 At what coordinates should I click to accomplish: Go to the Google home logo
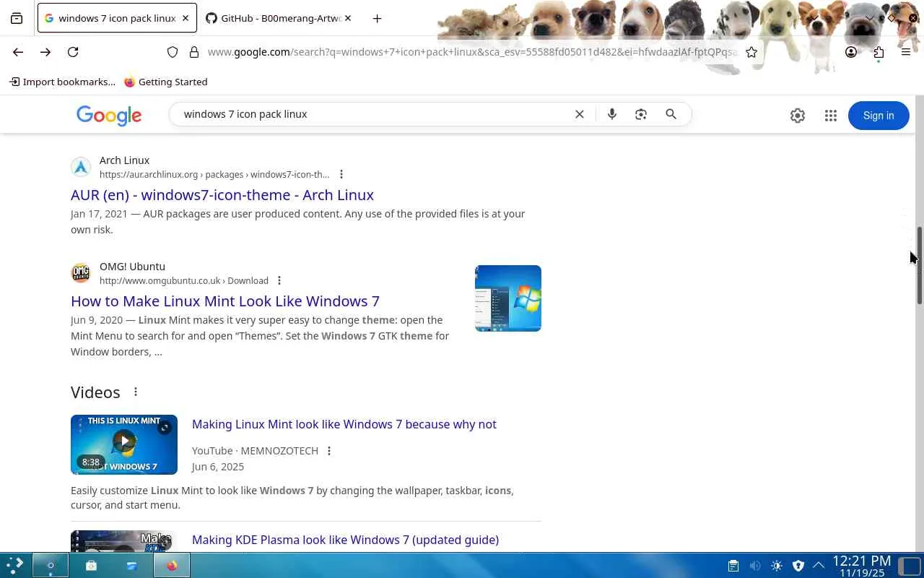coord(109,116)
